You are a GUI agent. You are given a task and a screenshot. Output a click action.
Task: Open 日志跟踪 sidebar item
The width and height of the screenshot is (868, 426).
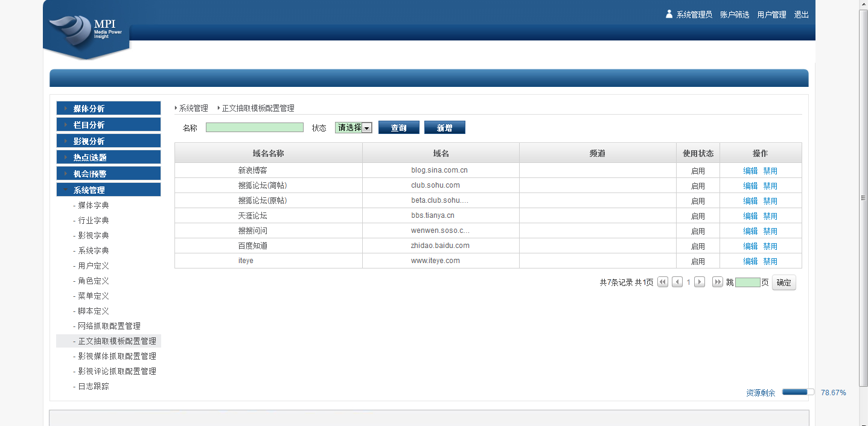click(94, 386)
